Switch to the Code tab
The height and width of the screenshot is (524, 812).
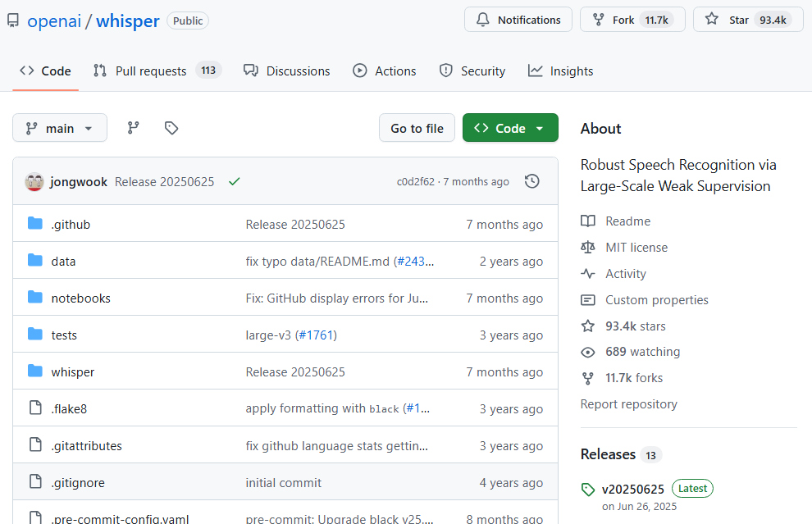point(46,71)
